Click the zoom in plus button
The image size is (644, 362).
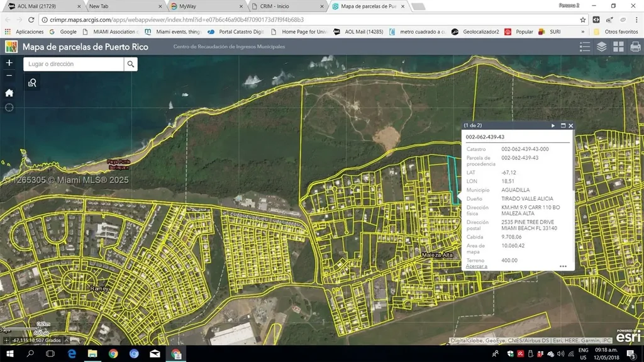click(x=9, y=63)
